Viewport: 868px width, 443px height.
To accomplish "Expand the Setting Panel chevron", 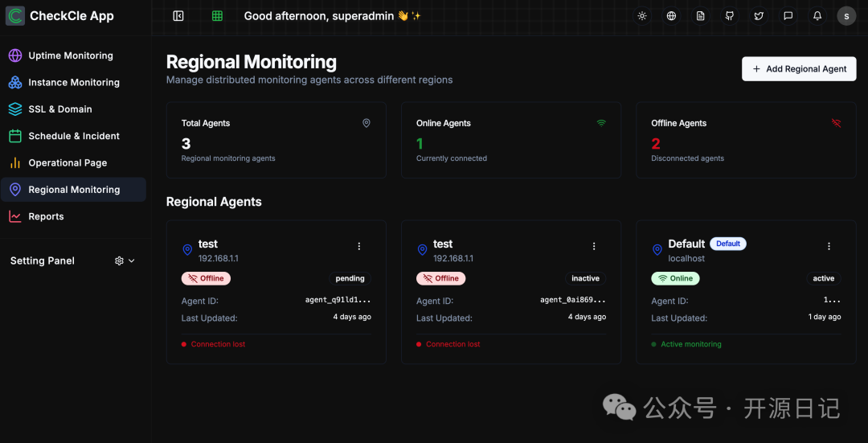I will tap(132, 260).
